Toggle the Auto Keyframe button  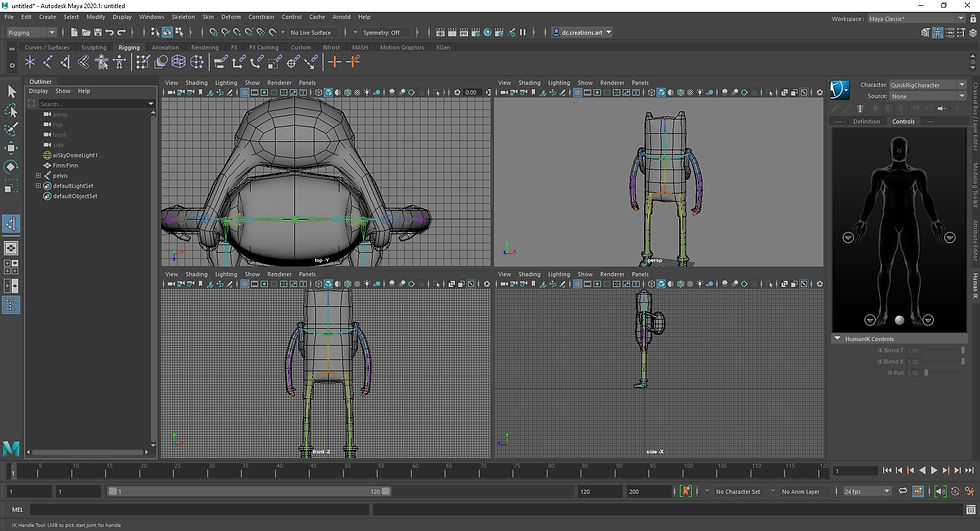click(x=685, y=492)
